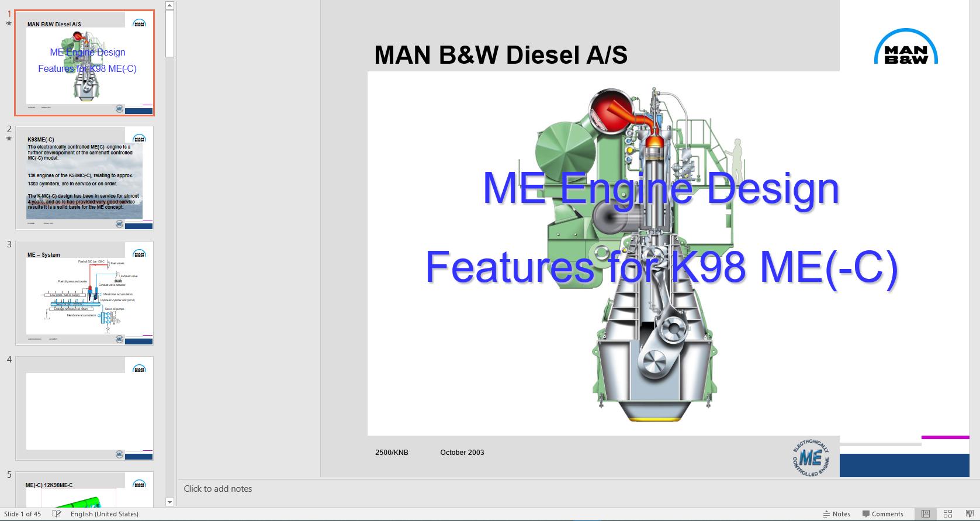Open the Comments pane
The width and height of the screenshot is (980, 521).
coord(882,514)
